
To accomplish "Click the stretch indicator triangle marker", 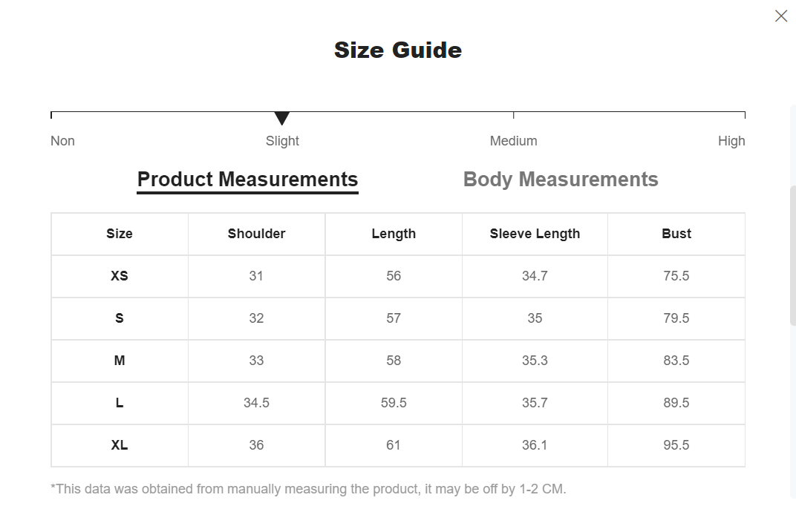I will pos(281,118).
